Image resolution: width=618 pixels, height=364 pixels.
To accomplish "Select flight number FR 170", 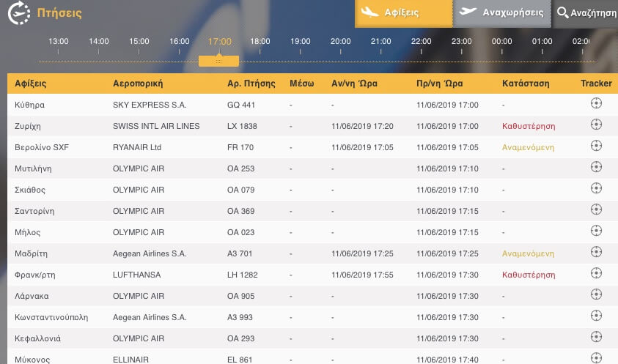I will point(240,147).
